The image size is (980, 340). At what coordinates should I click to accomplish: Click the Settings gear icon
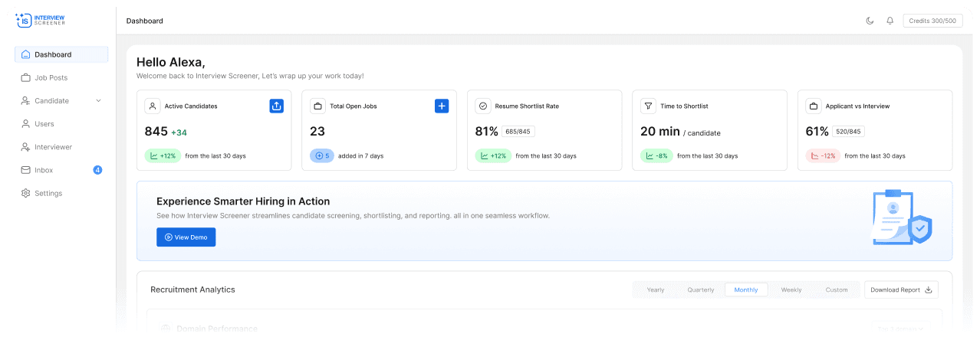(x=25, y=193)
